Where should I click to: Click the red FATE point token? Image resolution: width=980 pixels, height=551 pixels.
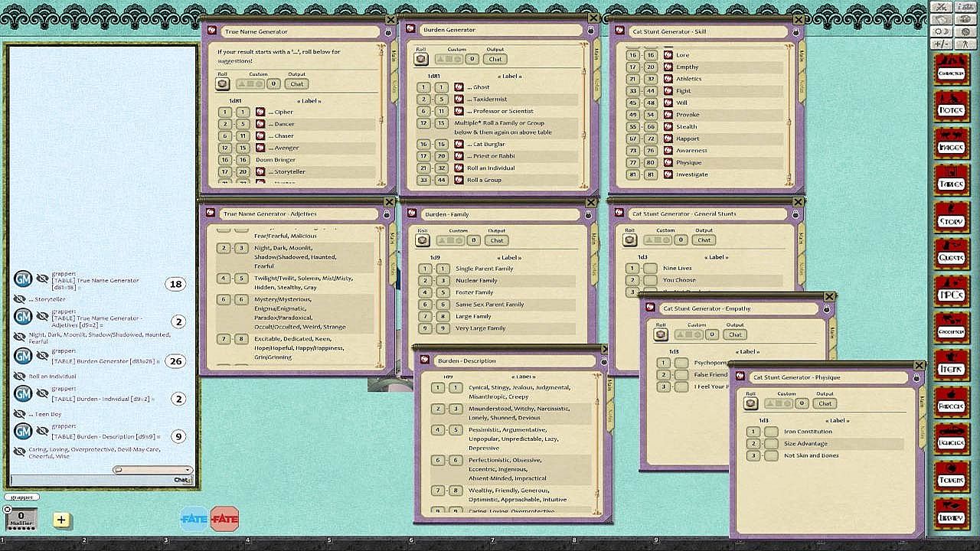(224, 519)
